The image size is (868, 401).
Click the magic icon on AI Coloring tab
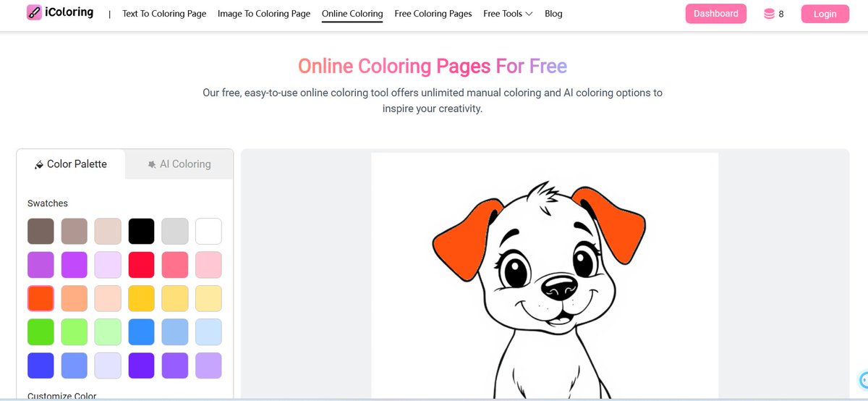click(x=152, y=165)
